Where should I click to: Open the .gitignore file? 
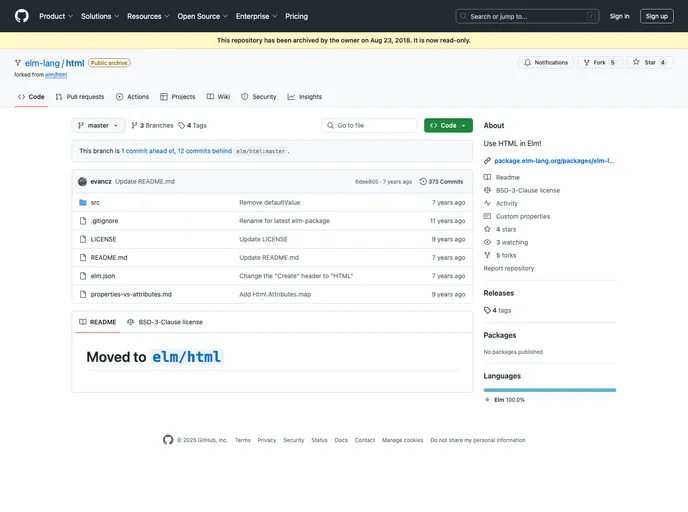(x=104, y=221)
